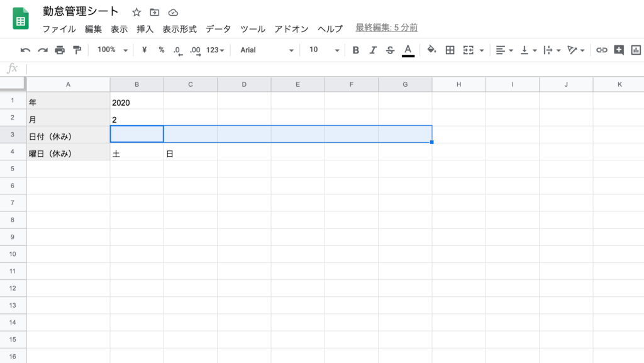
Task: Click the move to folder icon
Action: [155, 13]
